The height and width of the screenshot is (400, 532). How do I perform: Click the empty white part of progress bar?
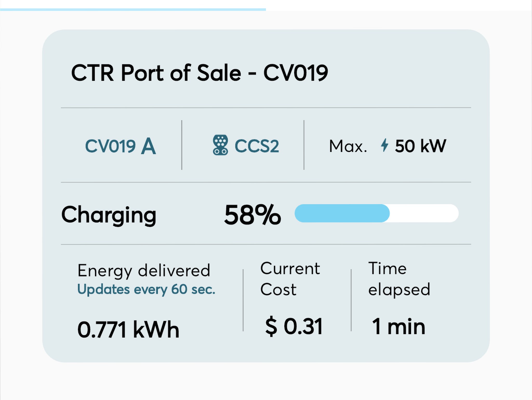coord(424,213)
